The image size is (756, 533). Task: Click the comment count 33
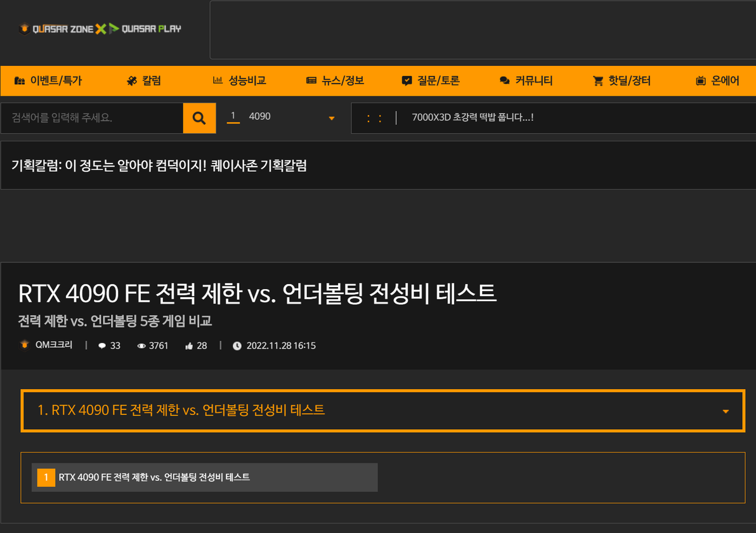[115, 346]
